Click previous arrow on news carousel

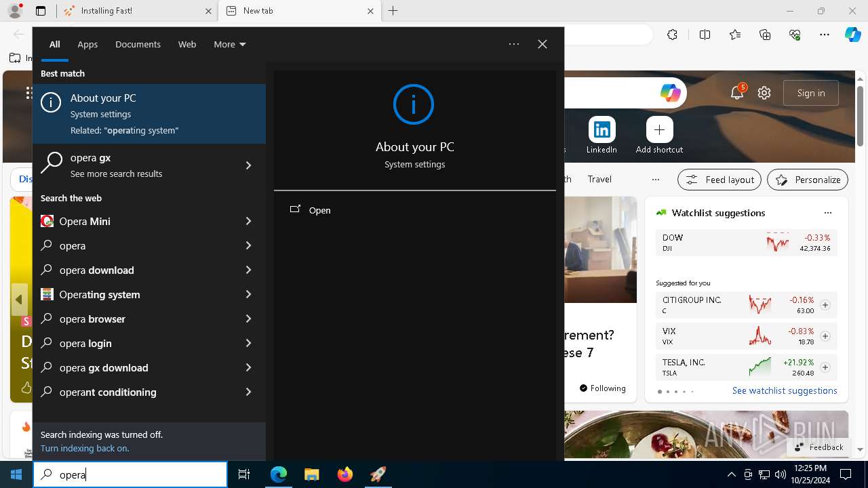pos(19,300)
